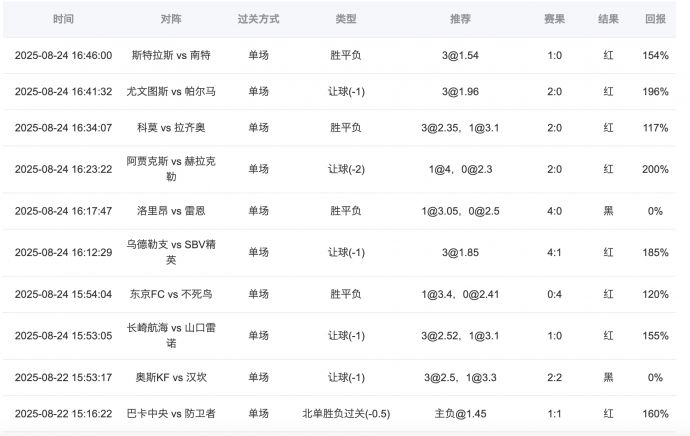Select the 过关方式 column header
The width and height of the screenshot is (690, 436).
(x=258, y=19)
